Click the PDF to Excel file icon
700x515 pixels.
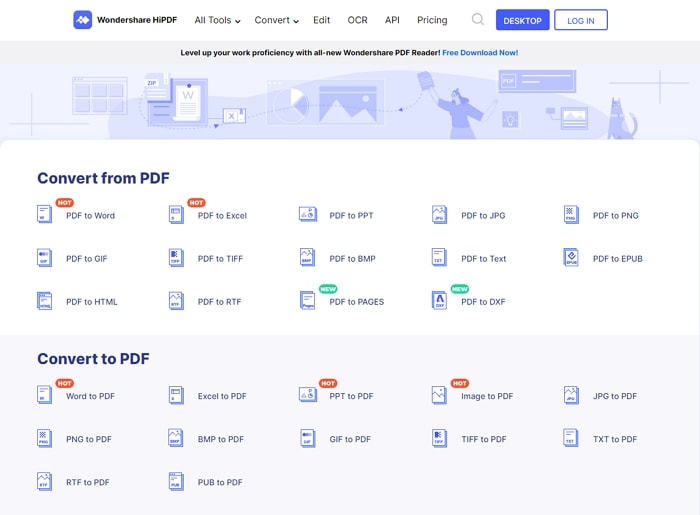176,214
